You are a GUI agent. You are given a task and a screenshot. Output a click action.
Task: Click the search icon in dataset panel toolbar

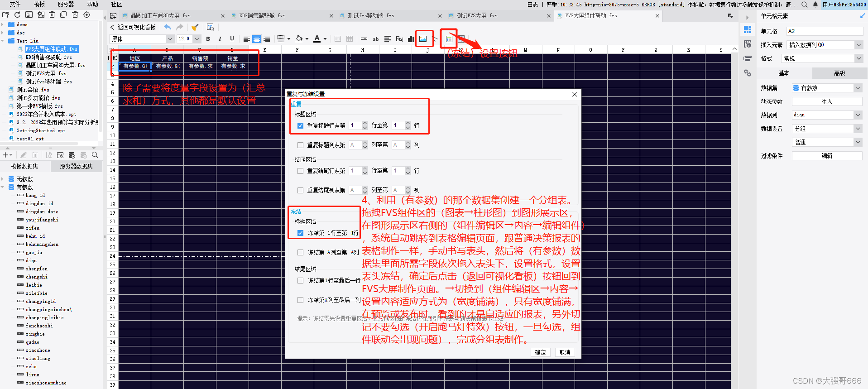(95, 155)
